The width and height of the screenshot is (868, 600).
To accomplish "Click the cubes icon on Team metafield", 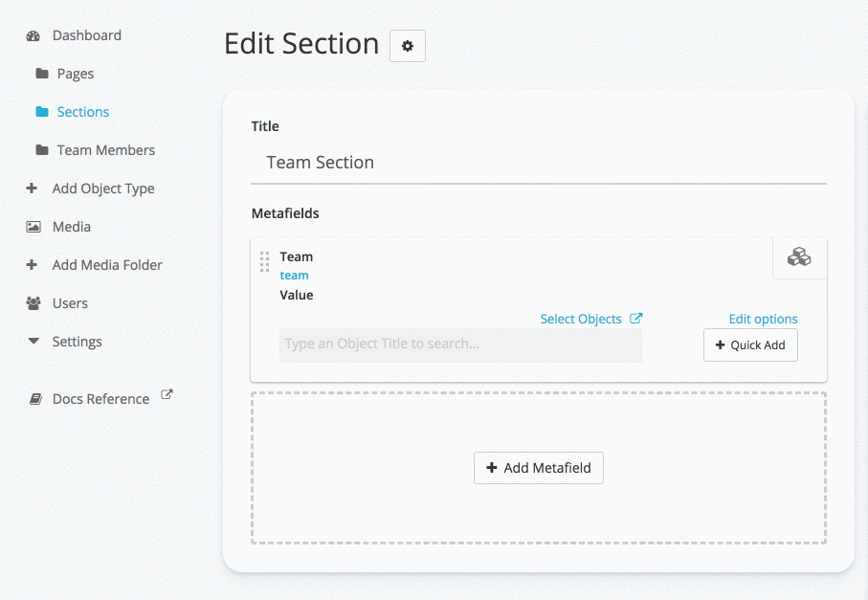I will coord(799,256).
